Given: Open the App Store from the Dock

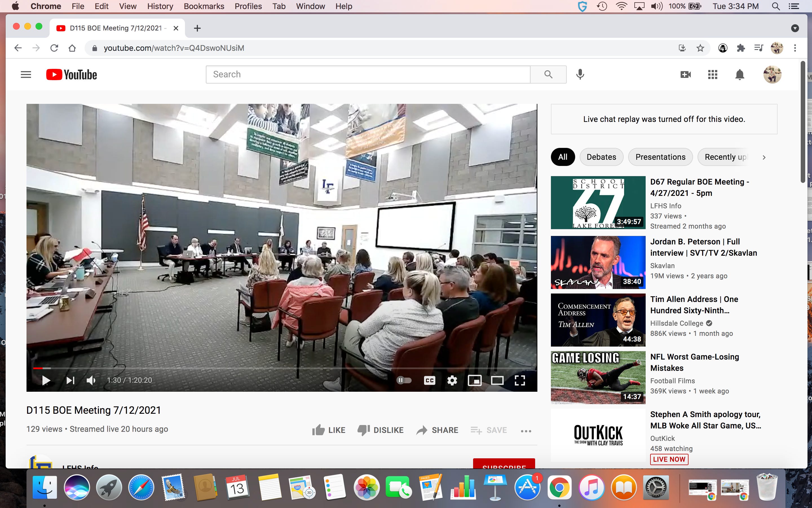Looking at the screenshot, I should click(527, 487).
